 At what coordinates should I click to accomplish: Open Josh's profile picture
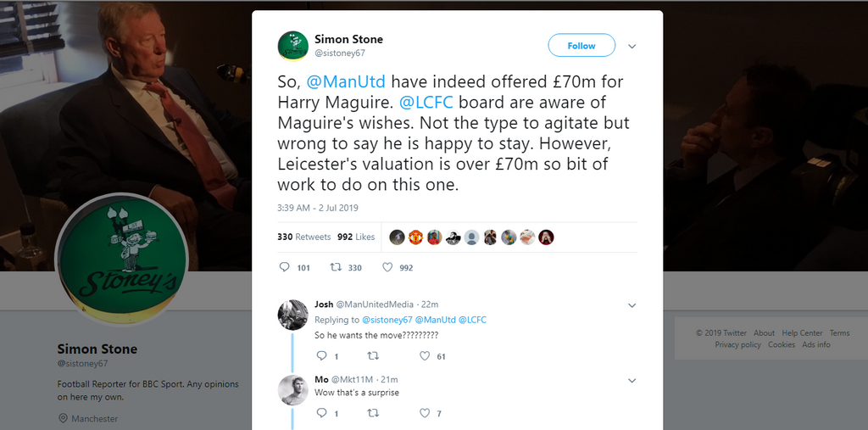pos(293,314)
